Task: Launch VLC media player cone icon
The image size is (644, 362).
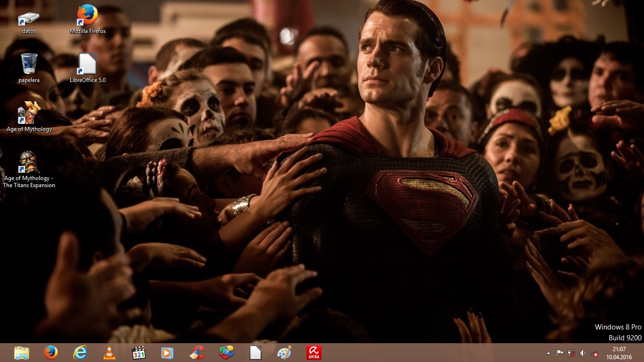Action: [x=109, y=353]
